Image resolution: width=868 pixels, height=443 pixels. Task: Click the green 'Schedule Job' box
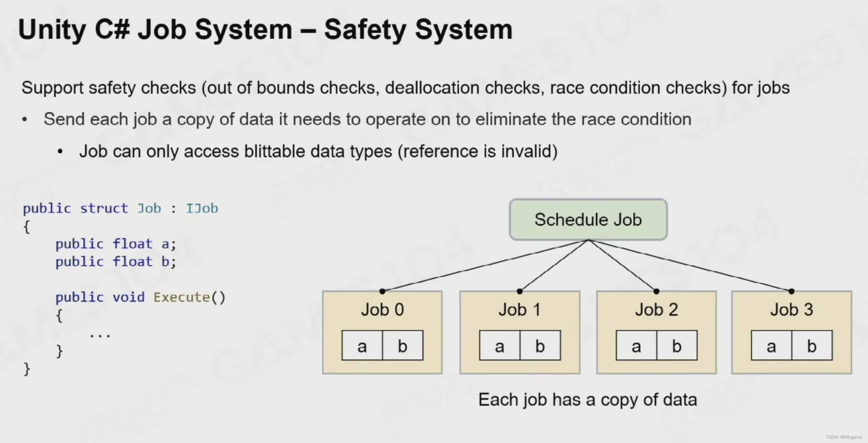pyautogui.click(x=588, y=220)
